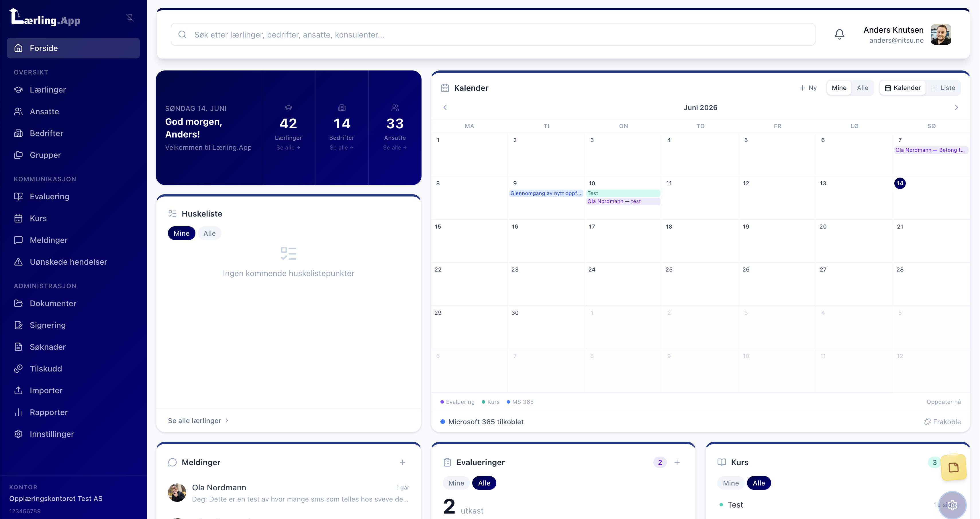The height and width of the screenshot is (519, 980).
Task: Add new message with plus icon
Action: [x=403, y=462]
